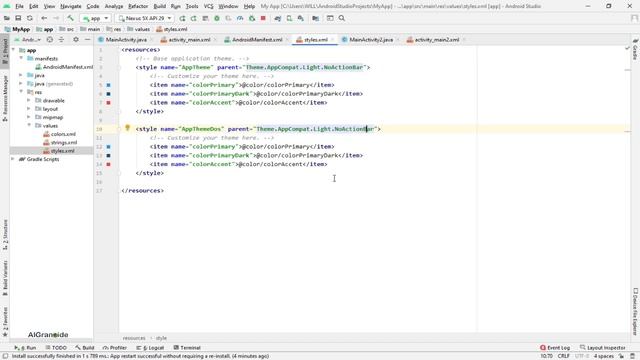The width and height of the screenshot is (640, 360).
Task: Click the yellow lightbulb intention icon
Action: tap(127, 128)
